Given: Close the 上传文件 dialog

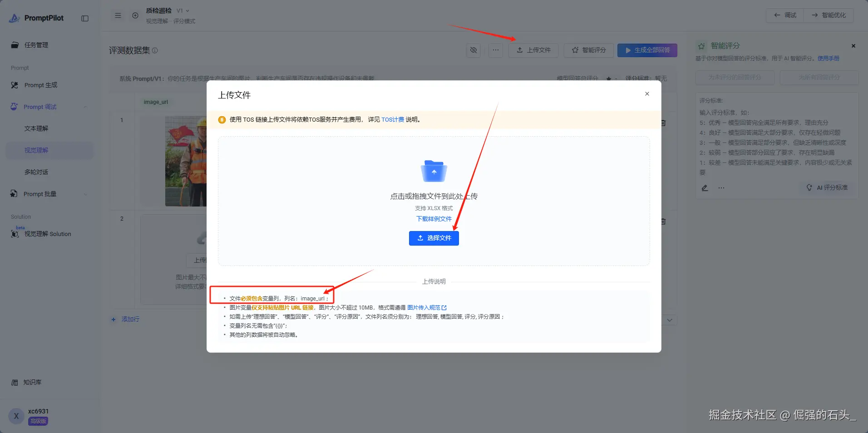Looking at the screenshot, I should coord(647,94).
